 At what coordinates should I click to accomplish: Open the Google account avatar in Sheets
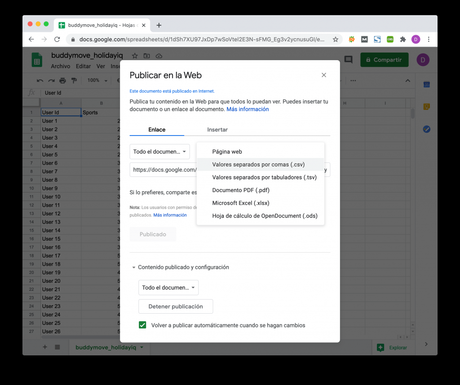click(423, 60)
